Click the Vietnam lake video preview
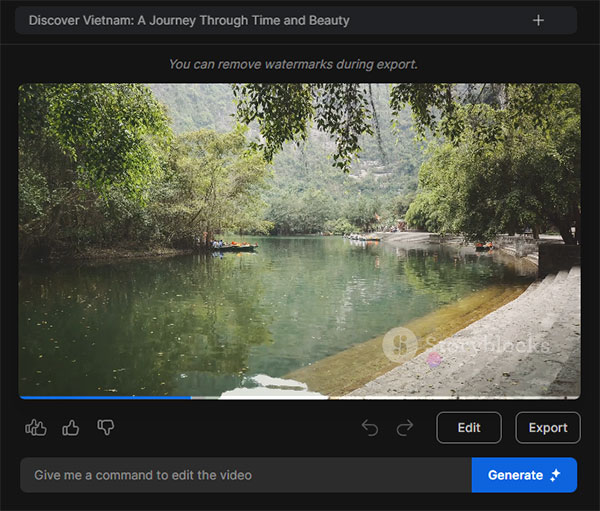The image size is (600, 511). pyautogui.click(x=300, y=240)
